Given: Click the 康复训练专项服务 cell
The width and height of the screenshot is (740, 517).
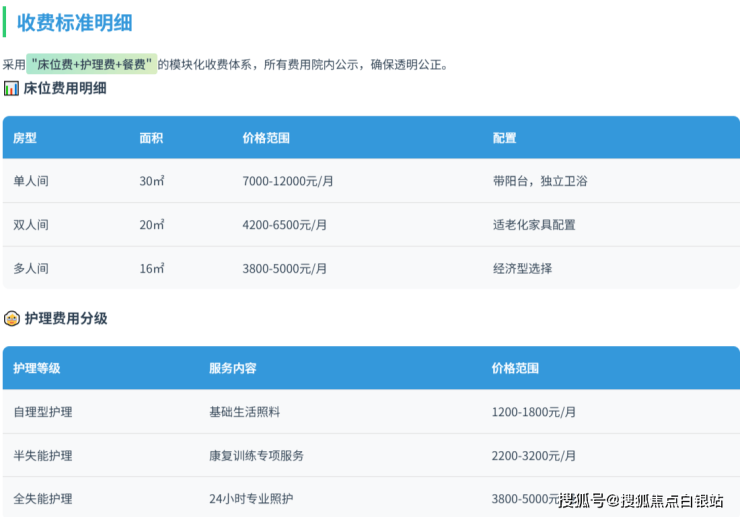Looking at the screenshot, I should 256,455.
